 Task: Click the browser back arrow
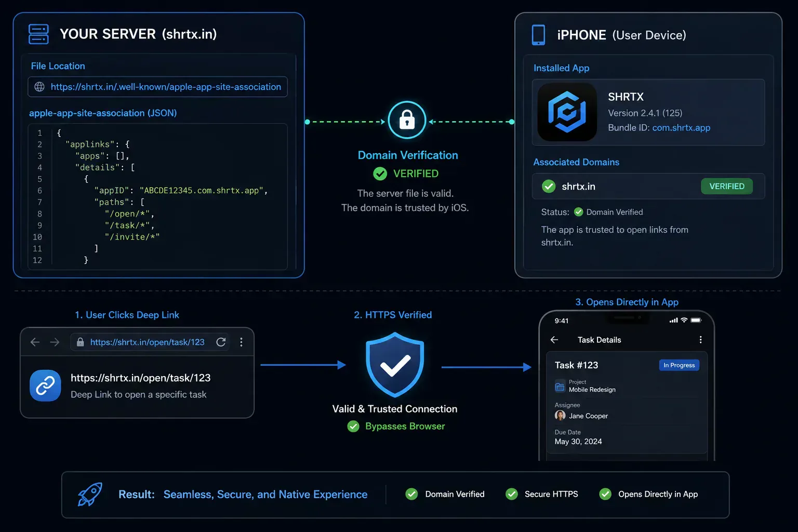[x=35, y=342]
